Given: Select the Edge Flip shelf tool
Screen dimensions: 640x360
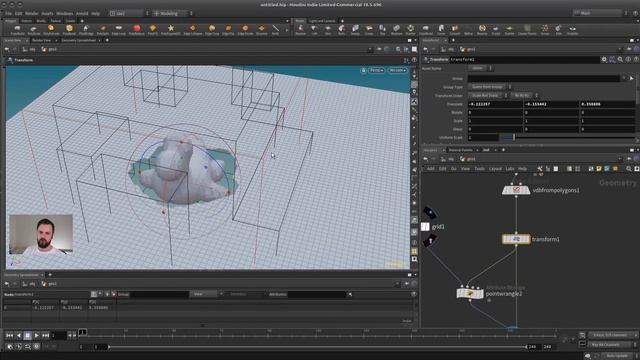Looking at the screenshot, I should click(x=228, y=30).
